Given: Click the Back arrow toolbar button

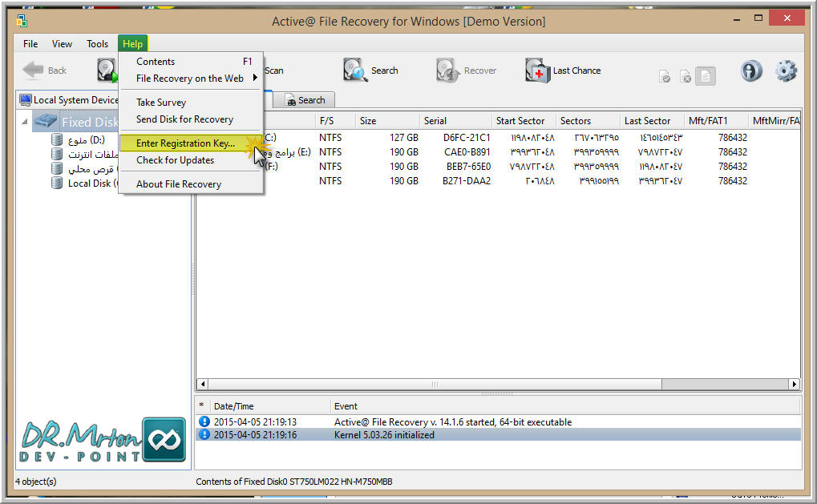Looking at the screenshot, I should pyautogui.click(x=45, y=71).
